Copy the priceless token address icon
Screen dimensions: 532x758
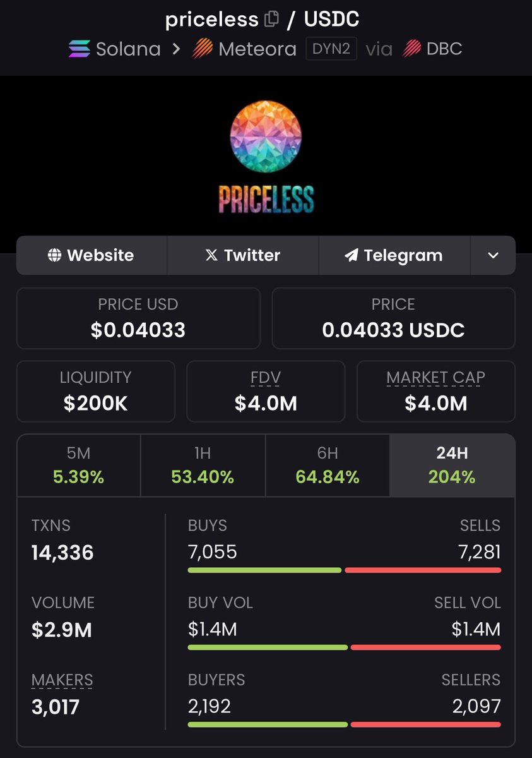271,19
